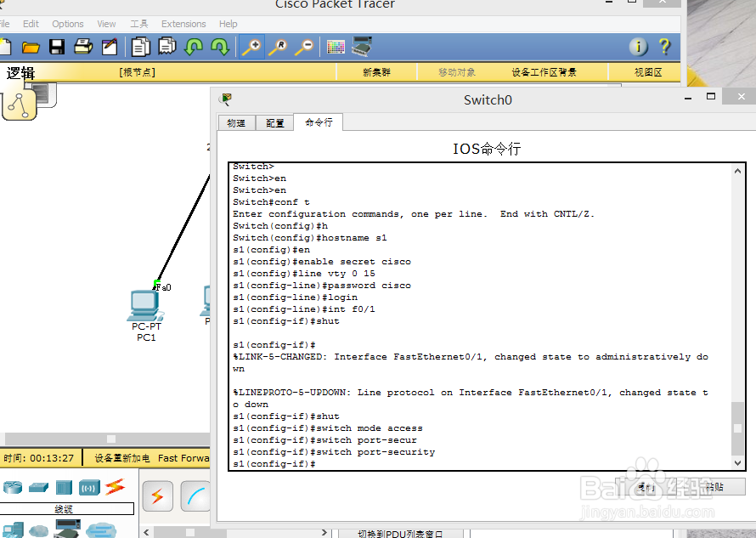Viewport: 756px width, 538px height.
Task: Zoom out with the minus magnifier
Action: (x=305, y=47)
